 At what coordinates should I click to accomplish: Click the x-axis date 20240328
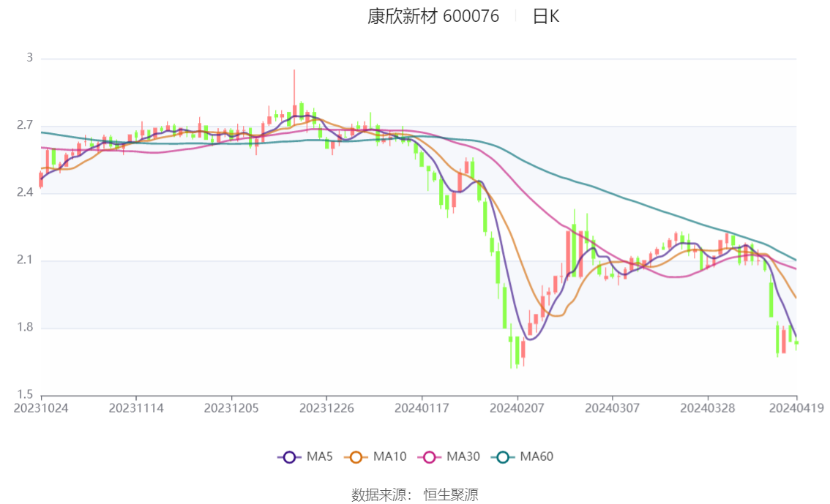click(708, 408)
